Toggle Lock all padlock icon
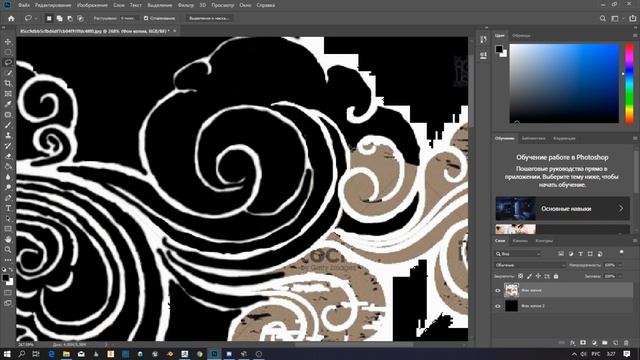Viewport: 640px width, 360px height. (556, 276)
